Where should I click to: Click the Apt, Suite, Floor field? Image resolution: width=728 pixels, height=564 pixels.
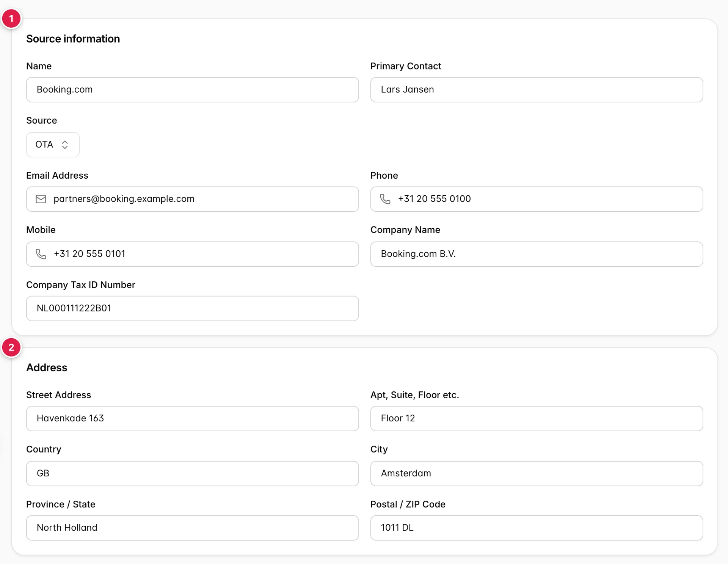pyautogui.click(x=537, y=418)
